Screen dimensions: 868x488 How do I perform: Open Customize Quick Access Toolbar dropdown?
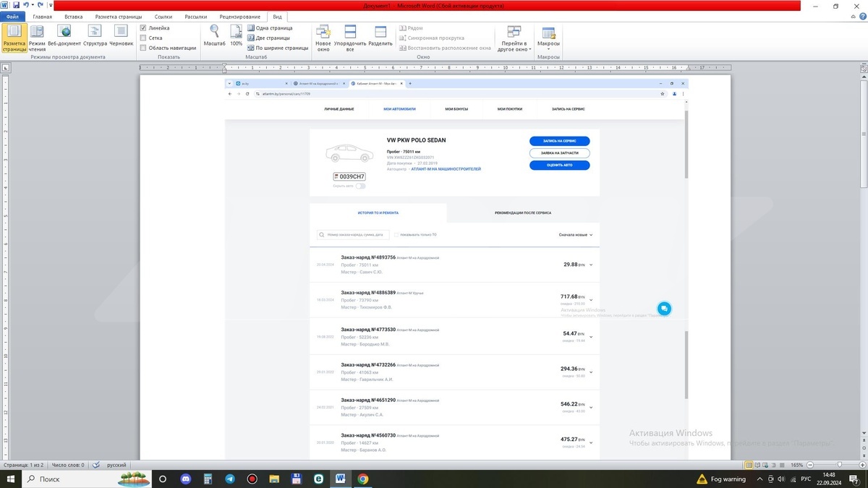click(51, 6)
